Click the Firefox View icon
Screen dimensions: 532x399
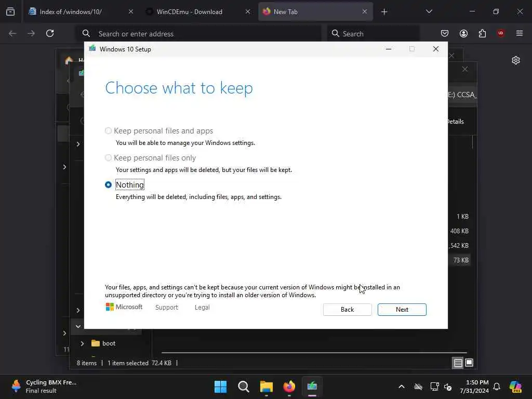(x=10, y=12)
